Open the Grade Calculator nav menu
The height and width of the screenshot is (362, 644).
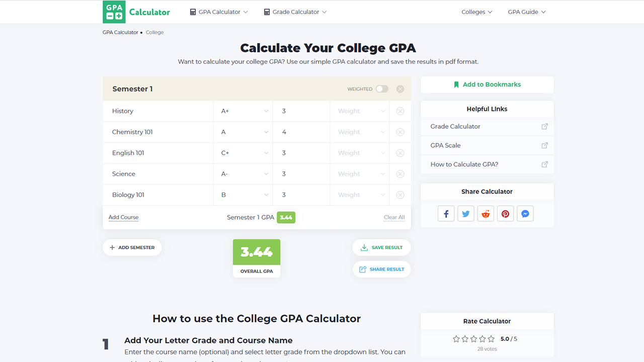click(x=295, y=12)
